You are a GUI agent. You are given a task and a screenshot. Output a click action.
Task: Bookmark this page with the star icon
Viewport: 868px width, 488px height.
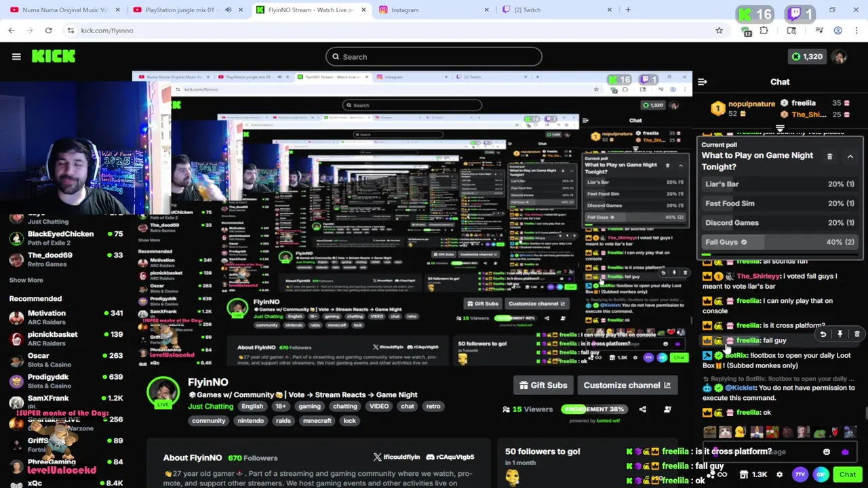pyautogui.click(x=719, y=30)
